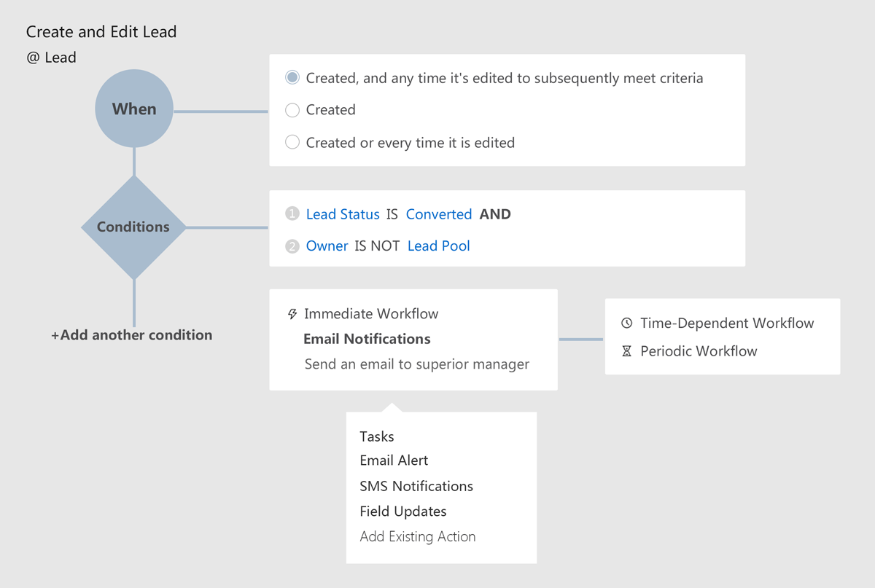The height and width of the screenshot is (588, 875).
Task: Click the number 2 condition badge
Action: (x=292, y=246)
